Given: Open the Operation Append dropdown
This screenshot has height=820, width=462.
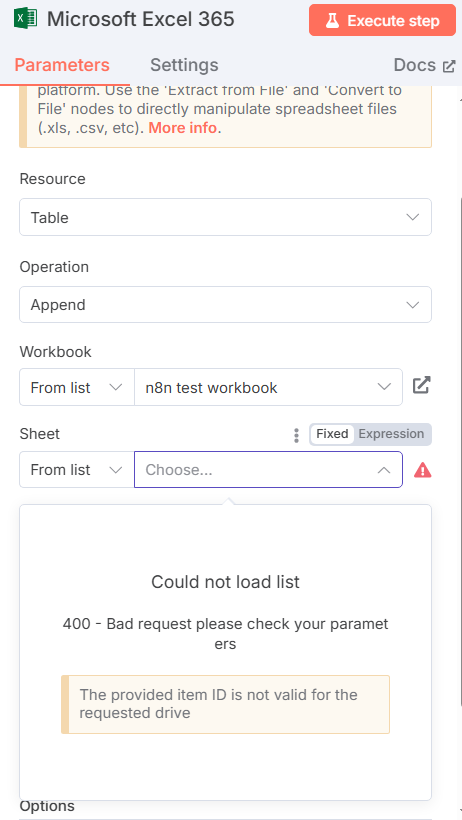Looking at the screenshot, I should click(x=226, y=304).
